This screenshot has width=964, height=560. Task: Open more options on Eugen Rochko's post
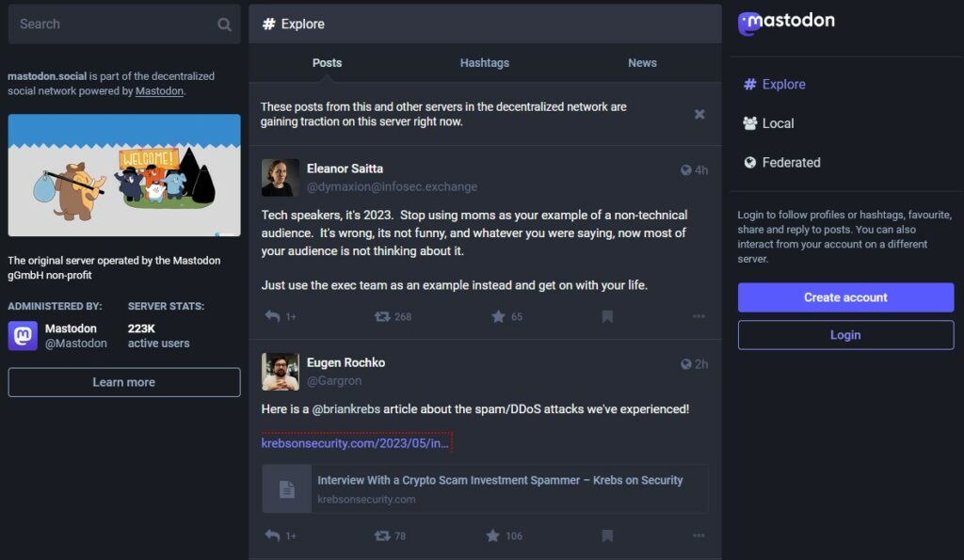click(699, 536)
